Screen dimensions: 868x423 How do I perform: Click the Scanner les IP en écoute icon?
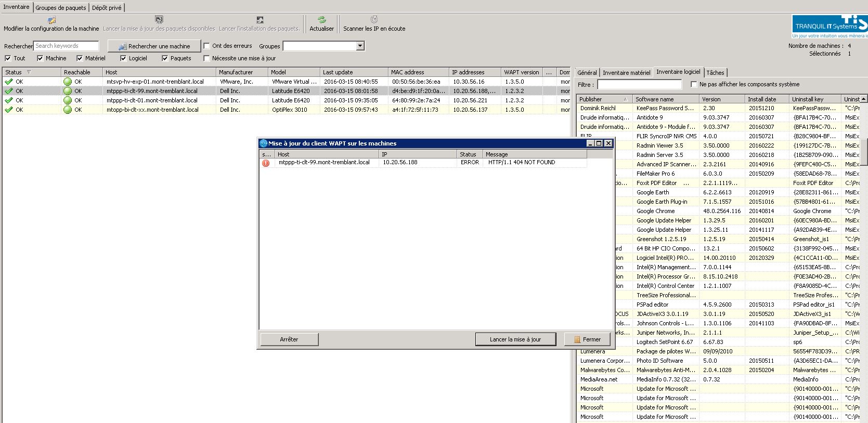[x=374, y=20]
